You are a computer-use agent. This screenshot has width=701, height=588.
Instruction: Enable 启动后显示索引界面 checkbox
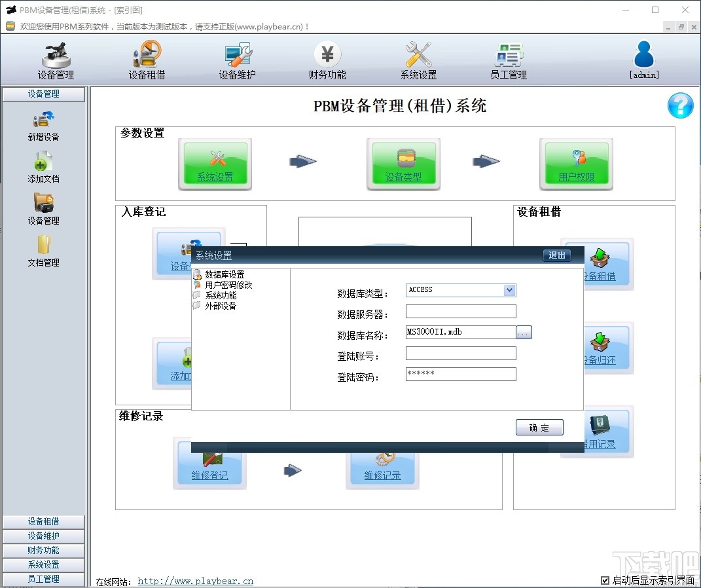click(605, 579)
